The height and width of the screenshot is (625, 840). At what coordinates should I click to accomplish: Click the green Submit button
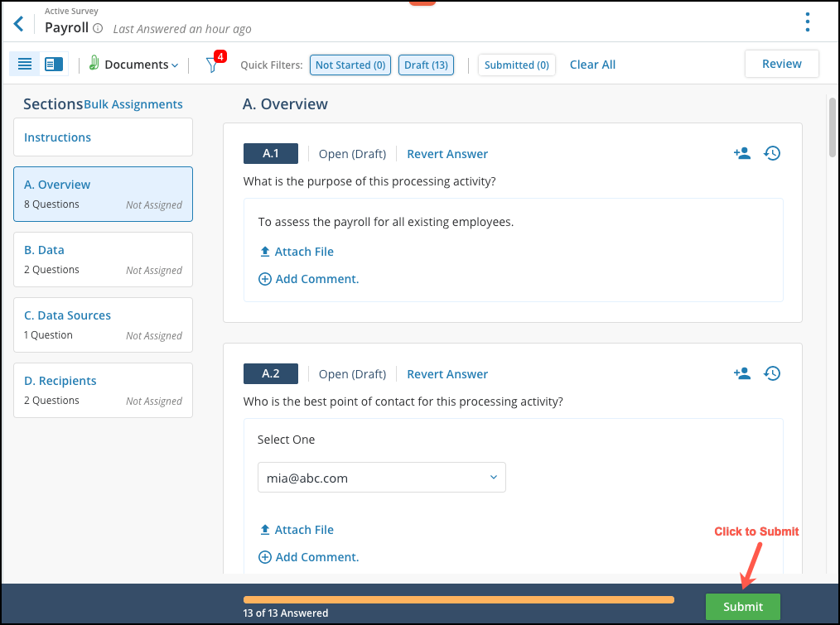742,607
